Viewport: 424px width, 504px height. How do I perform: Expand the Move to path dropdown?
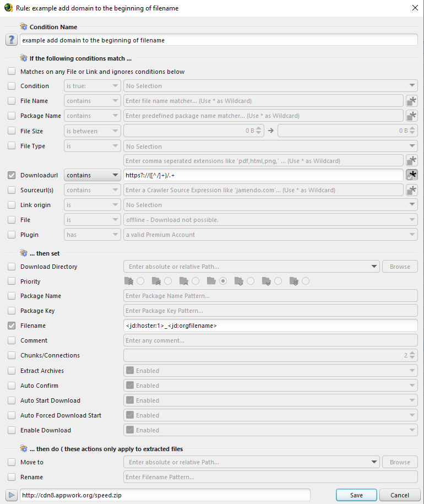pos(374,462)
